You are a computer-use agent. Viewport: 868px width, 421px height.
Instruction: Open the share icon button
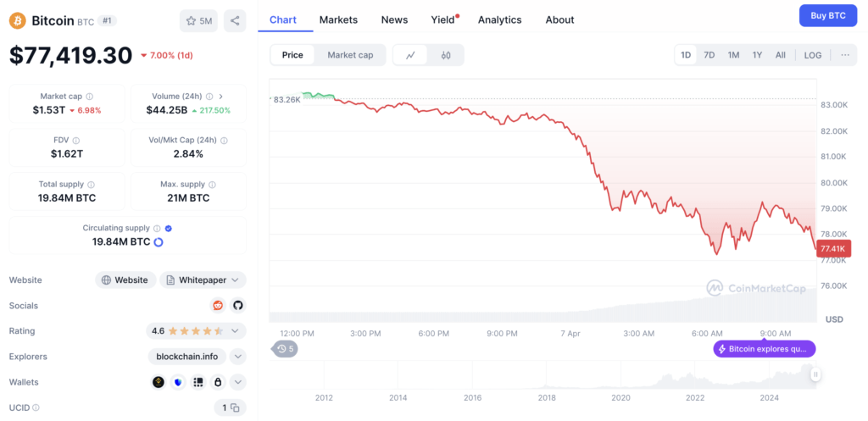(235, 21)
